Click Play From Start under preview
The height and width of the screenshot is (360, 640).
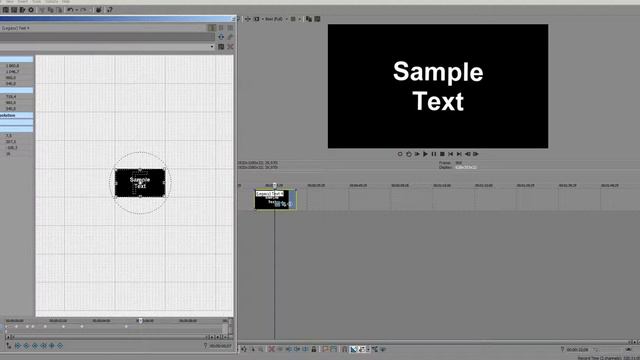click(x=417, y=154)
